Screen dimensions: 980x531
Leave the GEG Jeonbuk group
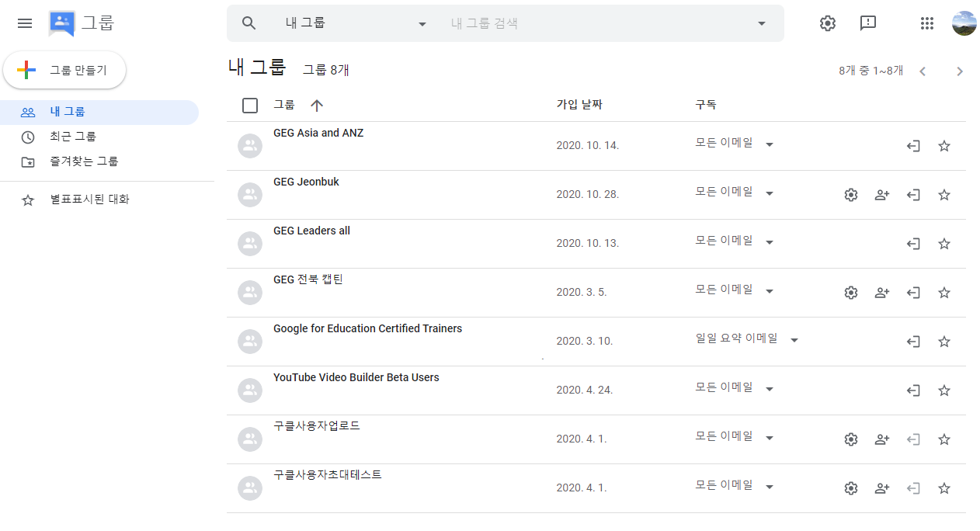click(913, 195)
